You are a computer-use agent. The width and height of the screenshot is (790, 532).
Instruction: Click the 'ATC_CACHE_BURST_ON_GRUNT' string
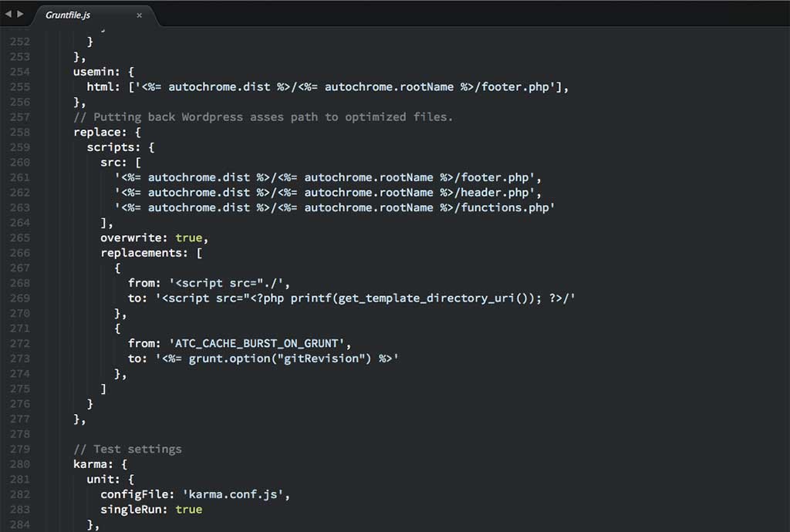[252, 343]
